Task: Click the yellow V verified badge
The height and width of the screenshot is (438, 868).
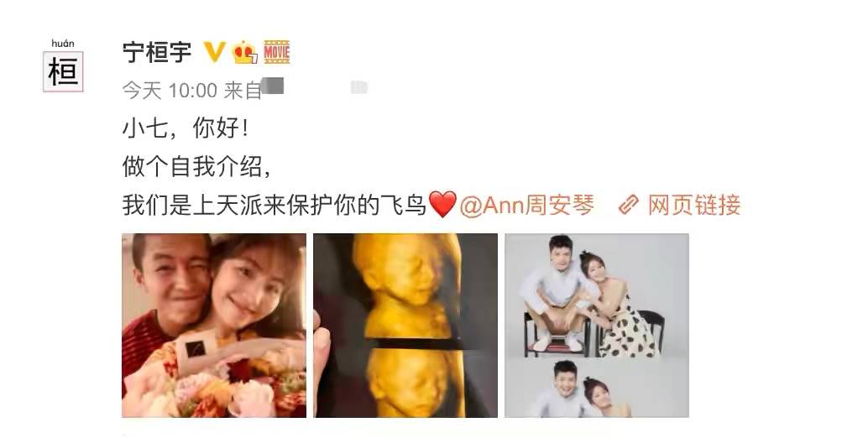Action: click(x=214, y=53)
